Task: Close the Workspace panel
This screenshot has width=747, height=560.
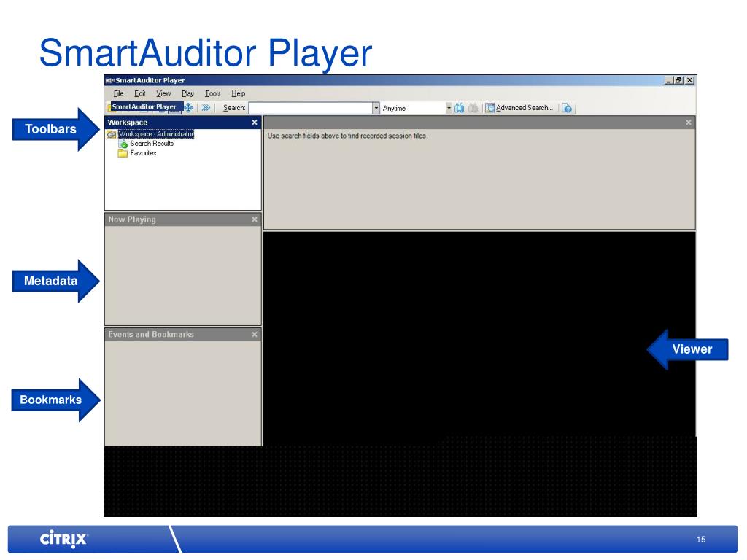Action: click(255, 122)
